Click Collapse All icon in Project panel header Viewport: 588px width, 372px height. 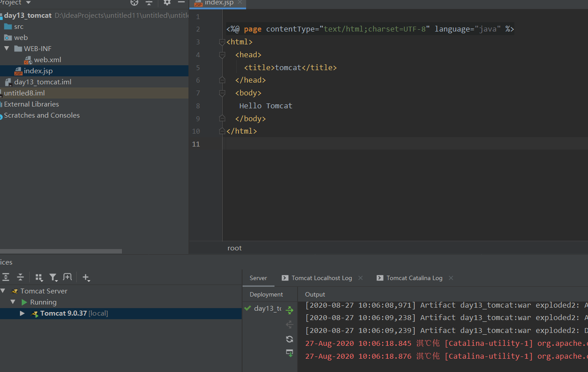[x=149, y=2]
